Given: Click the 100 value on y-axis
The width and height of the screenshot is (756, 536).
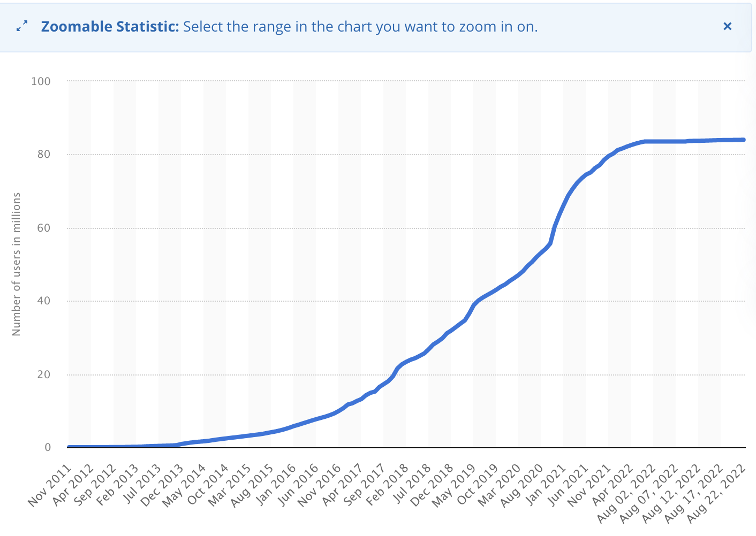Looking at the screenshot, I should point(41,81).
